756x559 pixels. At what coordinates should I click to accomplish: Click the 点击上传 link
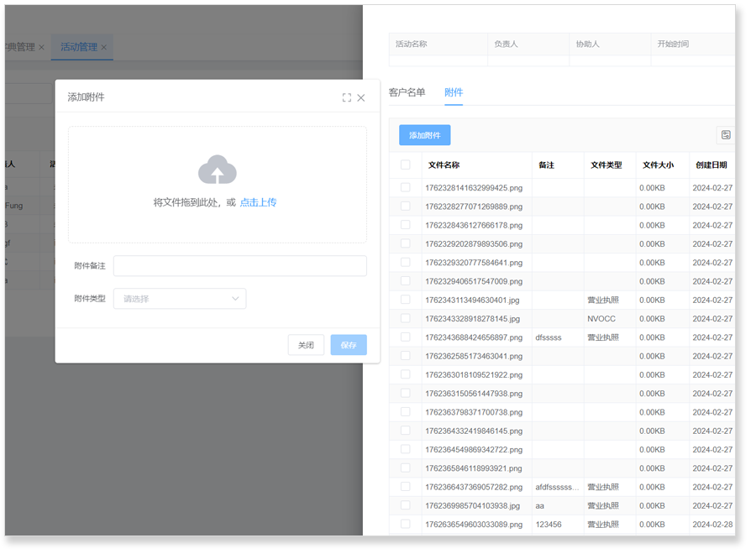point(258,202)
